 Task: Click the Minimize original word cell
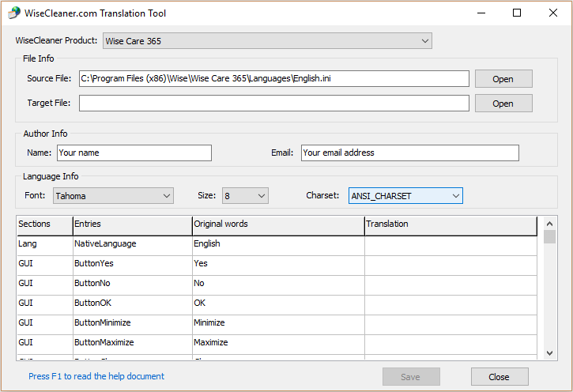[278, 324]
